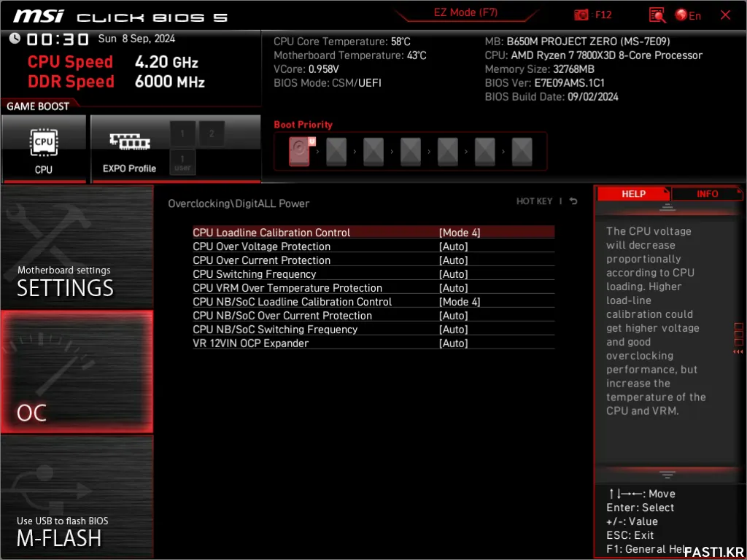
Task: Go back using the hotkey return arrow
Action: (573, 201)
